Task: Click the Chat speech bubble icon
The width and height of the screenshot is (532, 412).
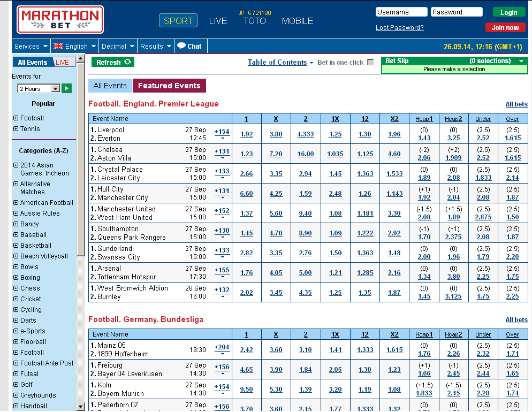Action: [x=181, y=46]
